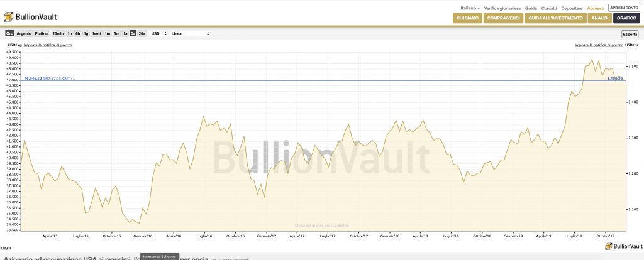The image size is (644, 260).
Task: Click right 'Imposta la notifica di prezzo' link
Action: point(599,45)
